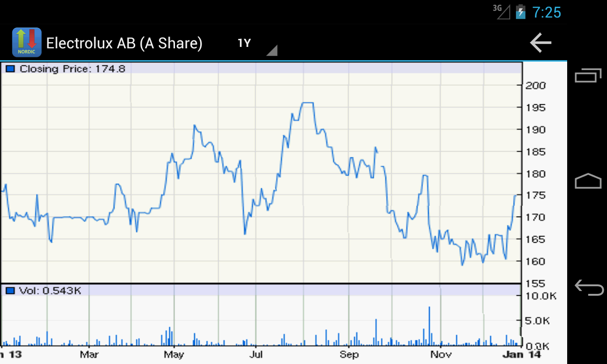This screenshot has height=364, width=607.
Task: Click the 5.0K volume axis label
Action: (538, 321)
